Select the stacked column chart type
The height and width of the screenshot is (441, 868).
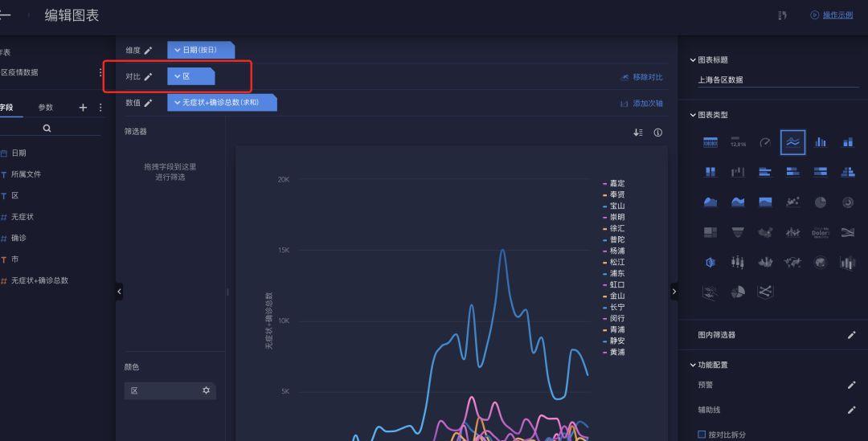pyautogui.click(x=848, y=143)
